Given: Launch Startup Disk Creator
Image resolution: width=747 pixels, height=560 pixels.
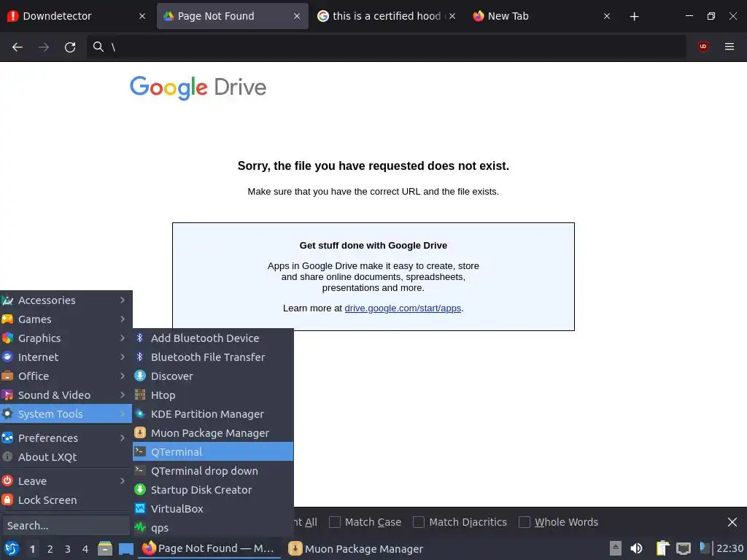Looking at the screenshot, I should pyautogui.click(x=213, y=490).
